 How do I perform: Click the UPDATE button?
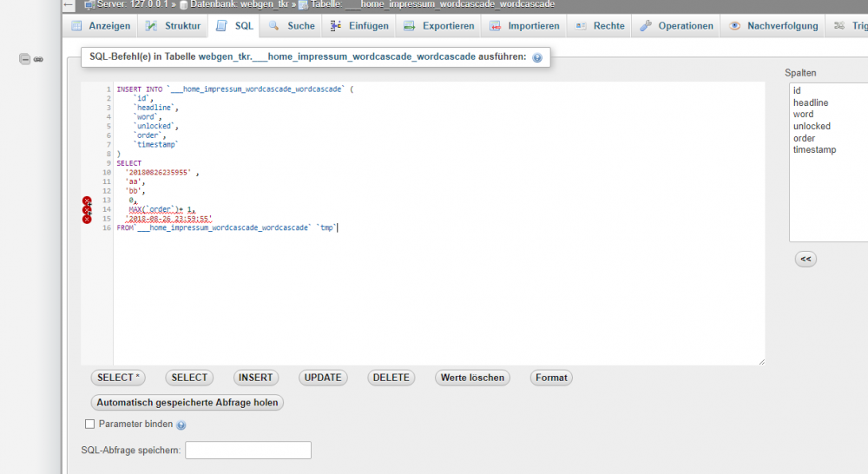tap(323, 378)
